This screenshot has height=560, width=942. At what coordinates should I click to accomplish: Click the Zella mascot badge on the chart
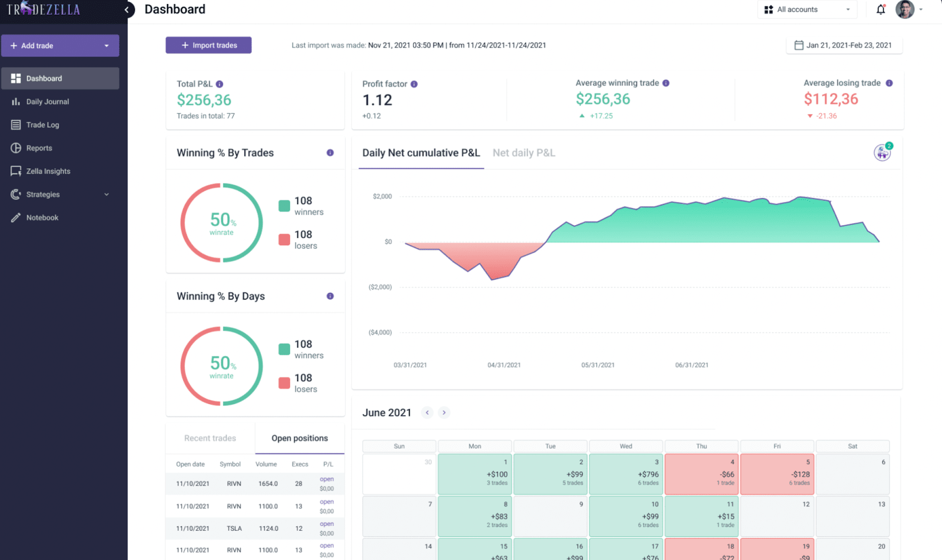point(881,152)
